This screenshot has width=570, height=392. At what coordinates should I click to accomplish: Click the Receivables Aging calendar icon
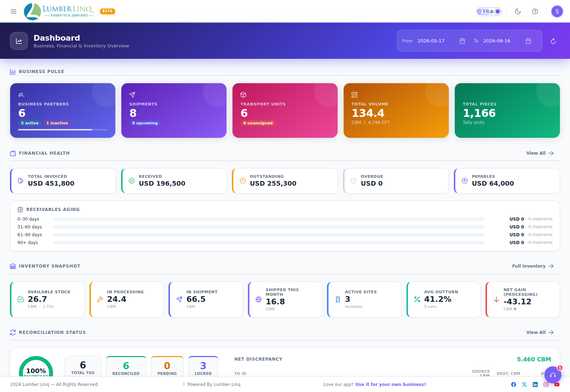tap(20, 210)
